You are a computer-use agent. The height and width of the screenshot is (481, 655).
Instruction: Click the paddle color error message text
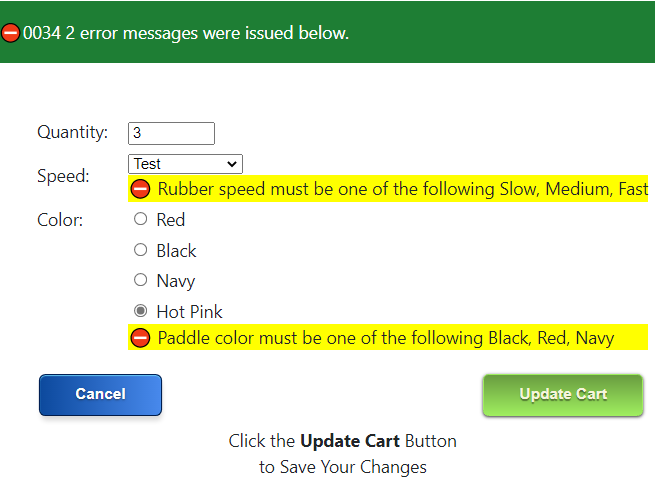pos(385,339)
